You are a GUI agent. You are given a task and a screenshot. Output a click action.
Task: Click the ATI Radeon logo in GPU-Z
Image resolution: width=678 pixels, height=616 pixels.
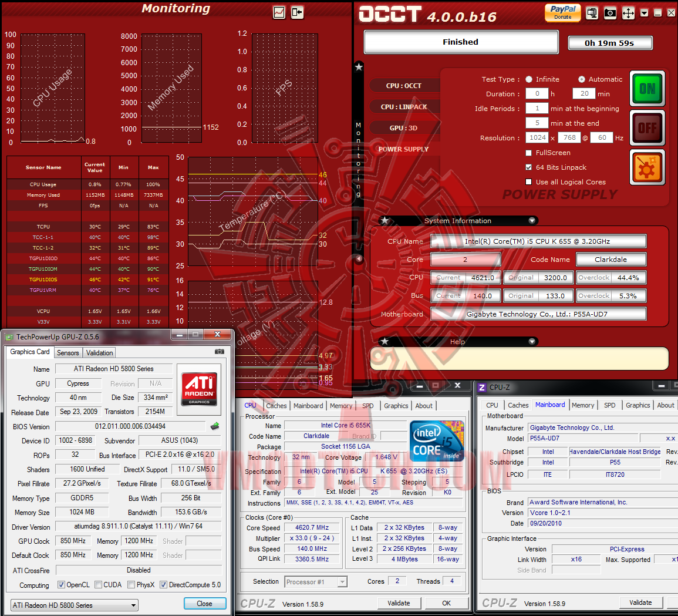pos(199,389)
